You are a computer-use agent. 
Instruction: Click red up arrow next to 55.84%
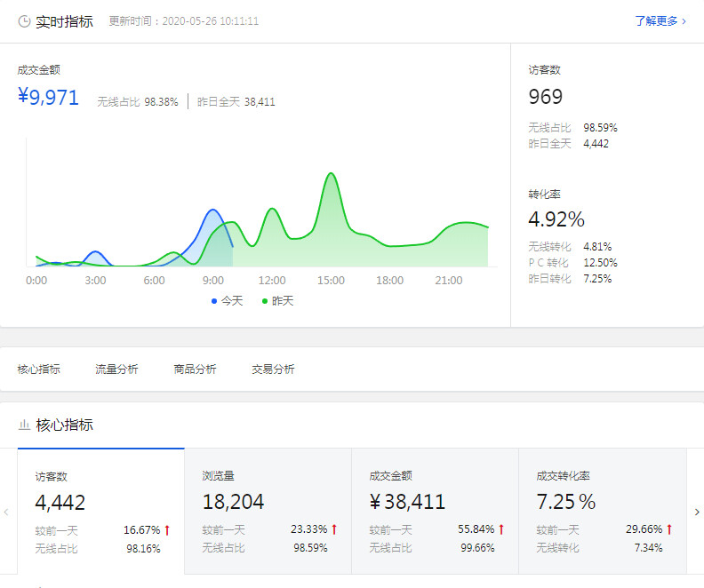pyautogui.click(x=501, y=529)
